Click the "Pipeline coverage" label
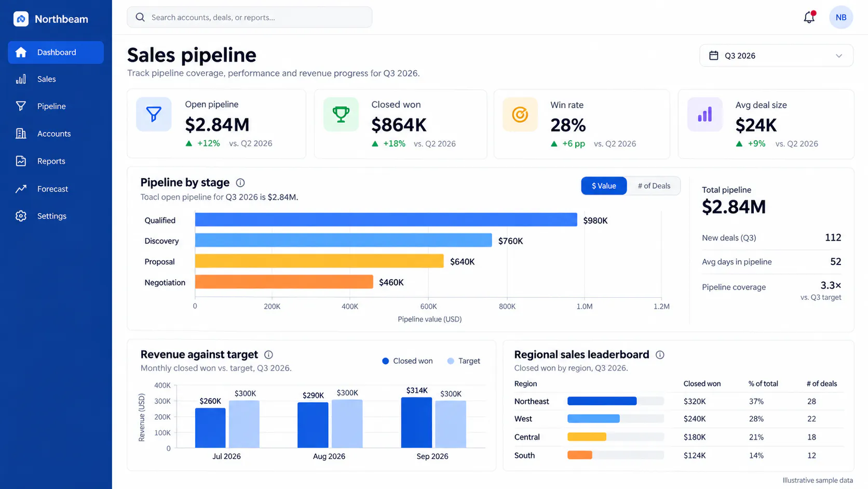This screenshot has height=489, width=868. [734, 287]
